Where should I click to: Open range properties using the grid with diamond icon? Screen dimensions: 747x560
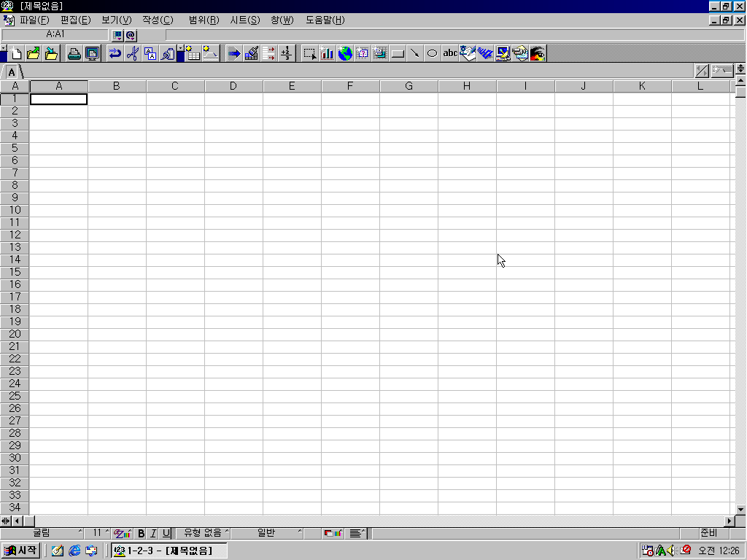point(193,53)
